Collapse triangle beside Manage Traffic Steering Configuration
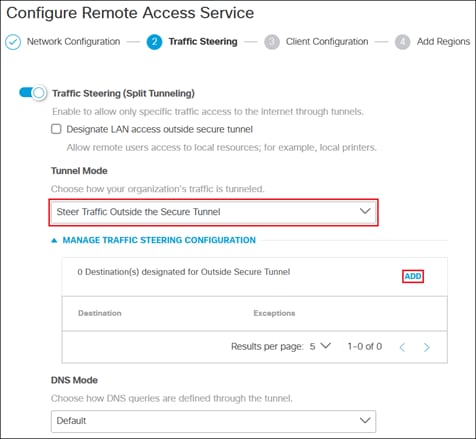Viewport: 476px width, 439px height. (54, 240)
